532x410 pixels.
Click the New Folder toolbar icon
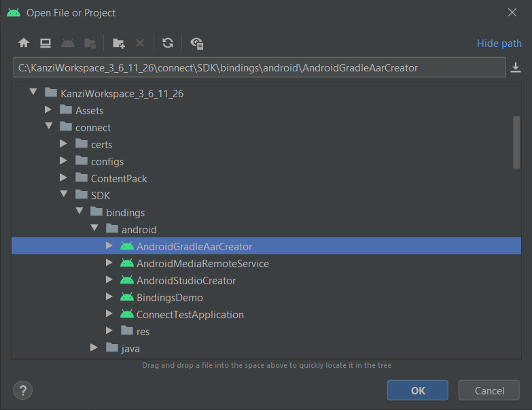[119, 43]
